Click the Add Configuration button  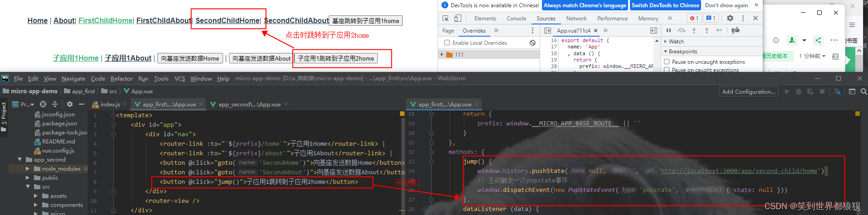point(749,91)
